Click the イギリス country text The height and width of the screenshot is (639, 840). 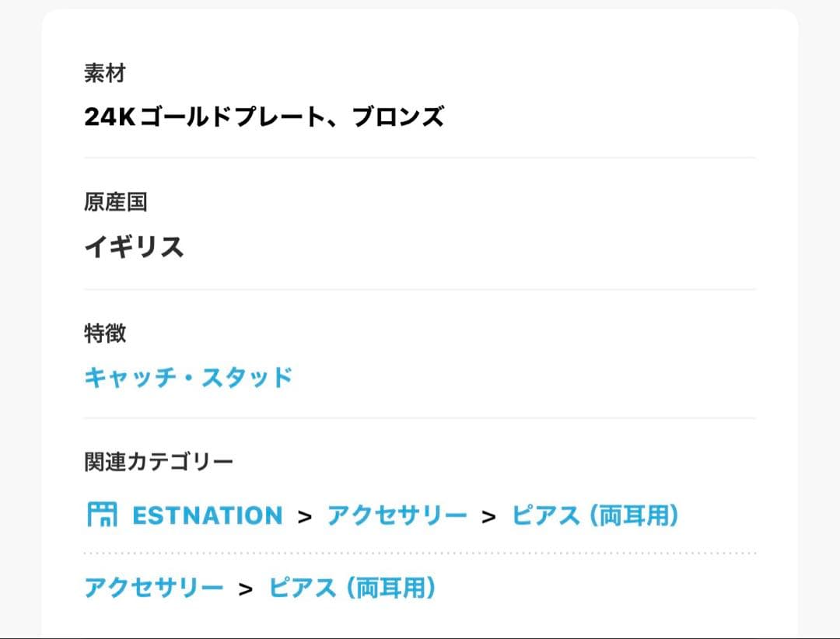tap(134, 247)
